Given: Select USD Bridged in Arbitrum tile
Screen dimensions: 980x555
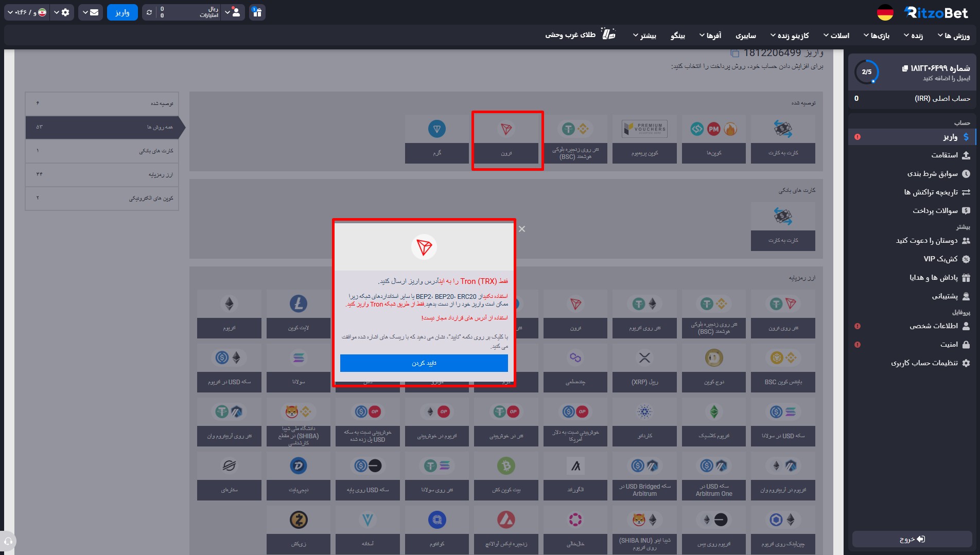Looking at the screenshot, I should [x=644, y=476].
